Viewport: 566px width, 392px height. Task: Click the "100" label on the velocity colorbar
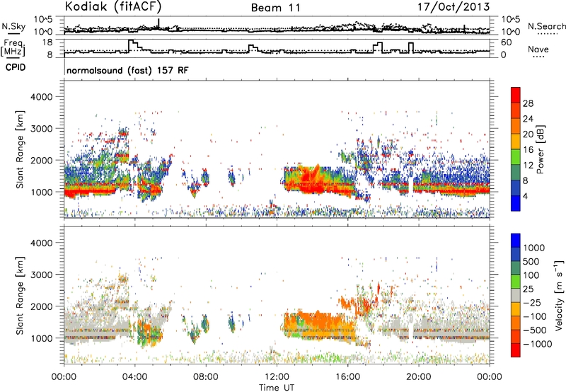tap(532, 275)
